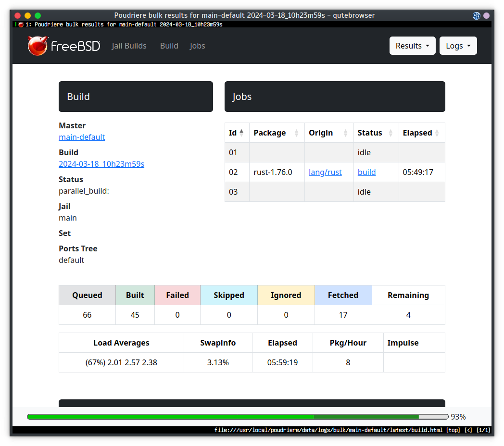Screen dimensions: 504x446
Task: Expand the Logs dropdown menu
Action: point(458,46)
